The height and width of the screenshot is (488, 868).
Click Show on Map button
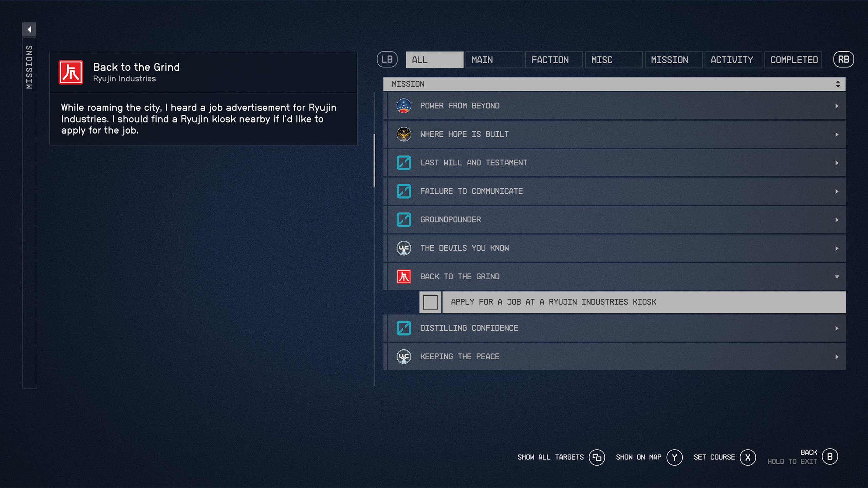pyautogui.click(x=673, y=457)
